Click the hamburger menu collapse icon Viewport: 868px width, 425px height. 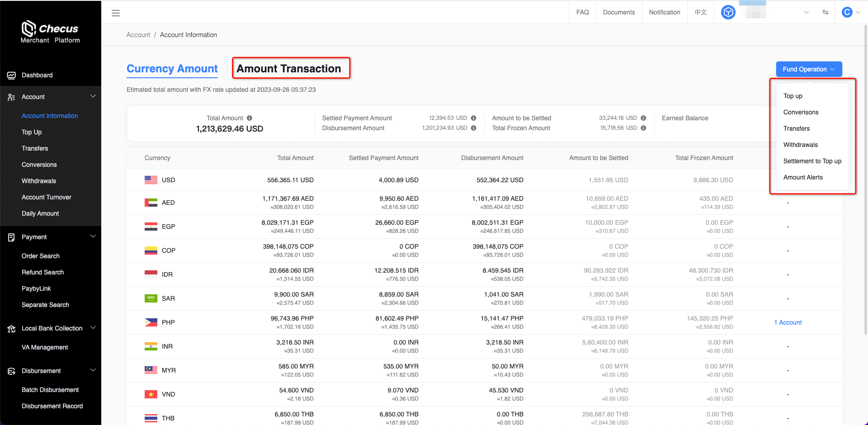coord(116,13)
